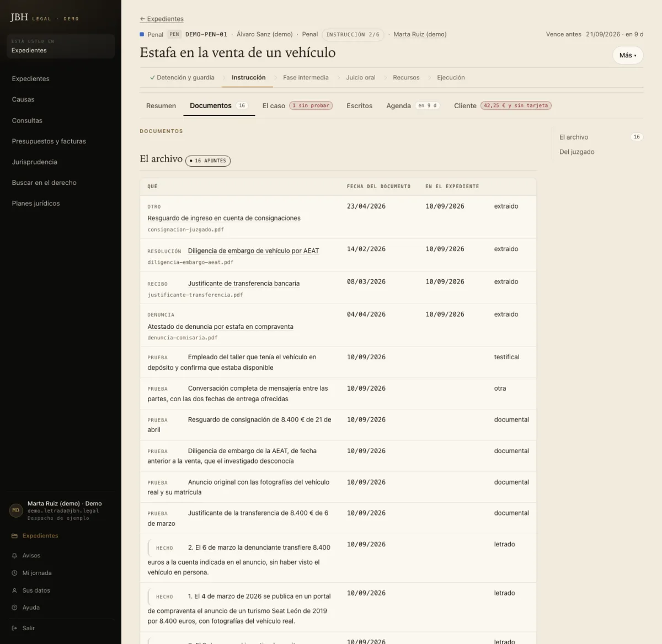Click the hecho '2. El 6 de marzo' row

tap(338, 558)
